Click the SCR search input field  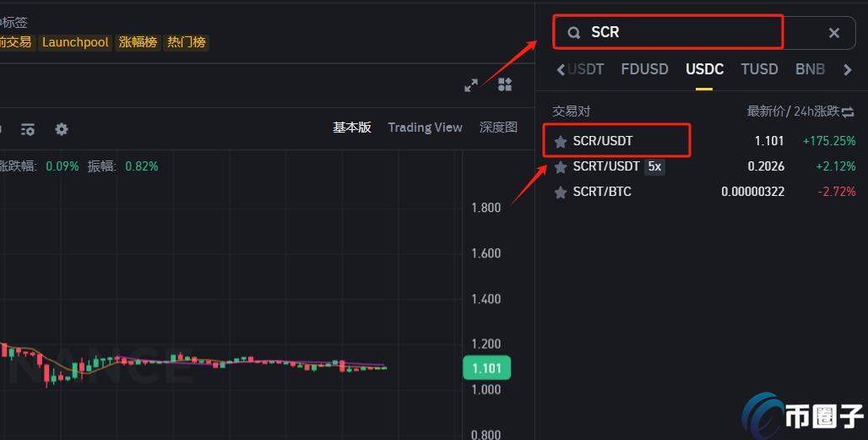point(703,33)
